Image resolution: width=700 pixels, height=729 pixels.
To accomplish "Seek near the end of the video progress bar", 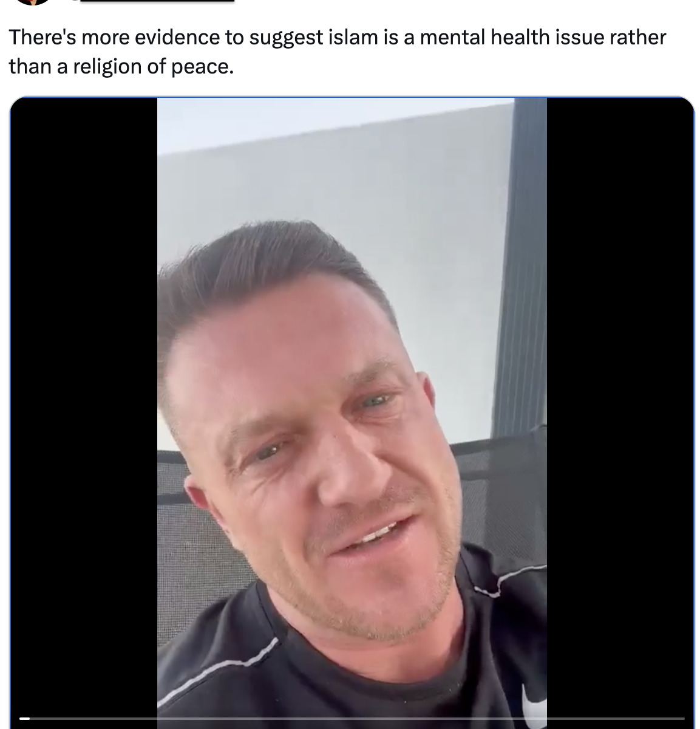I will coord(677,719).
